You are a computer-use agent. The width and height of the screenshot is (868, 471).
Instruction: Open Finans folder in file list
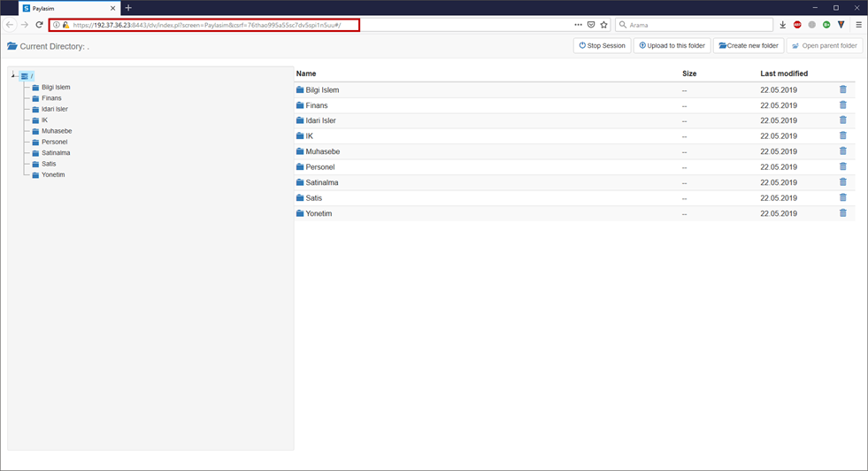pyautogui.click(x=317, y=105)
